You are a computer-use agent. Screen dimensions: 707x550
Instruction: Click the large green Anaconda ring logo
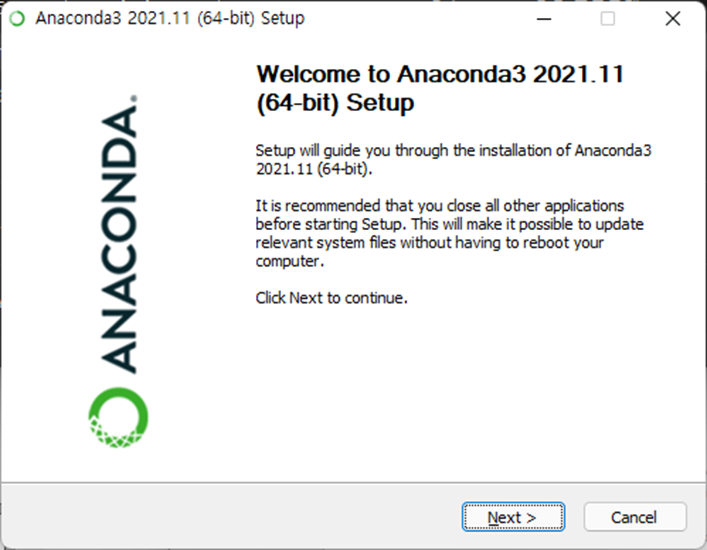[x=119, y=417]
